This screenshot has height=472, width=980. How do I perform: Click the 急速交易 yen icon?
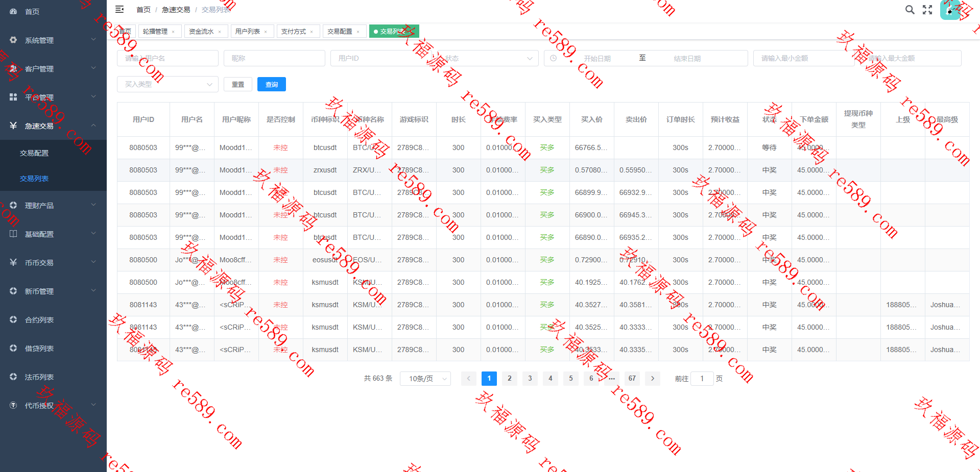point(13,126)
